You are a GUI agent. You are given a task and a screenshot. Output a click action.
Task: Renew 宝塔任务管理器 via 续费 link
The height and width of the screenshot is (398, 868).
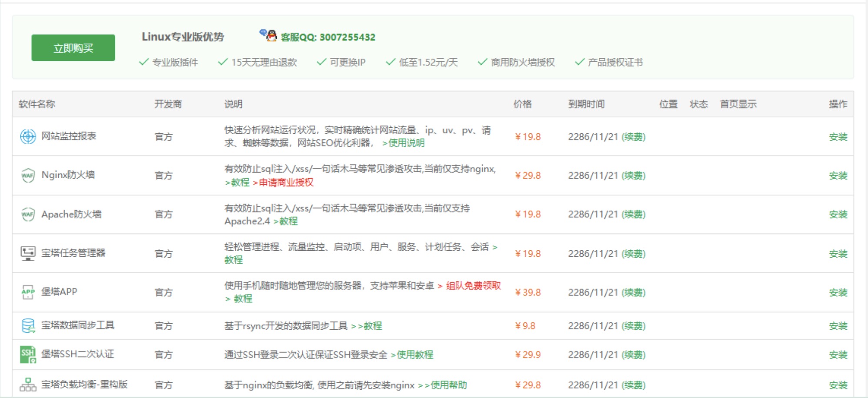click(x=634, y=254)
